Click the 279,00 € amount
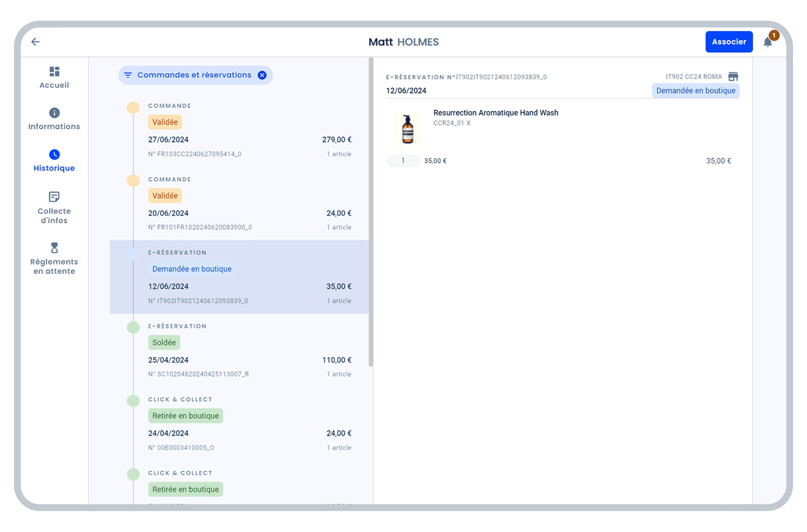Viewport: 807px width, 532px height. [337, 140]
